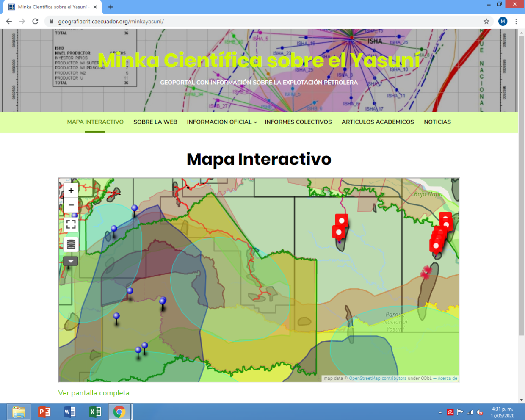Viewport: 525px width, 420px height.
Task: Open the Sobre la Web page
Action: tap(155, 122)
